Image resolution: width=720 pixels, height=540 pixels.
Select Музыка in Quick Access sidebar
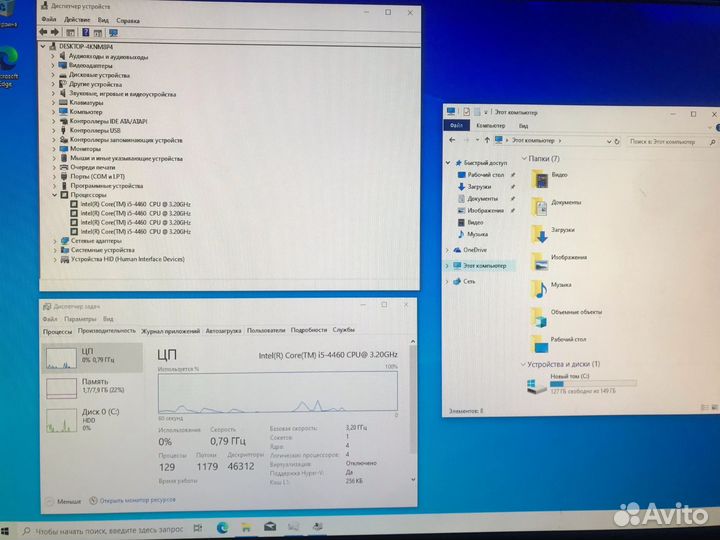(x=478, y=234)
